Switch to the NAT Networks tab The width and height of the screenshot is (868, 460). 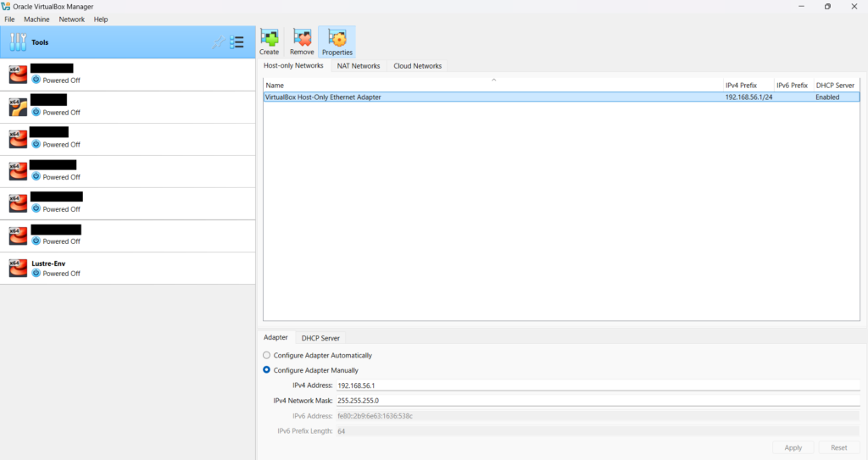[359, 66]
